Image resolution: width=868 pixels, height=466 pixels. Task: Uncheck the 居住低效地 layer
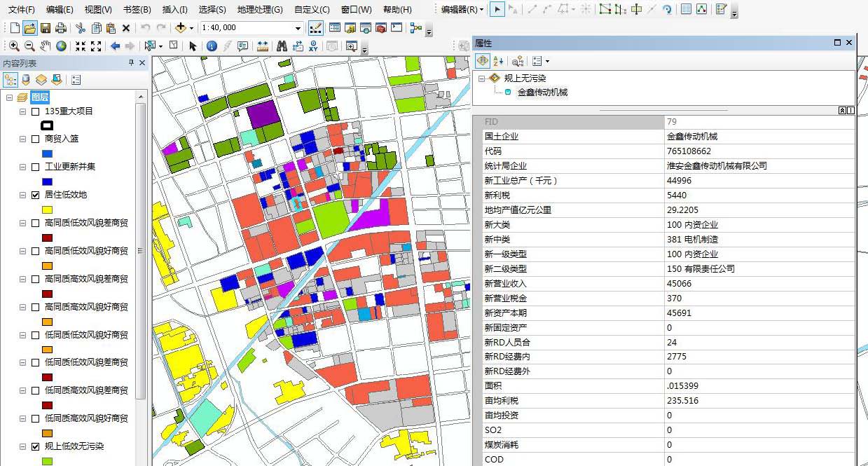click(35, 196)
